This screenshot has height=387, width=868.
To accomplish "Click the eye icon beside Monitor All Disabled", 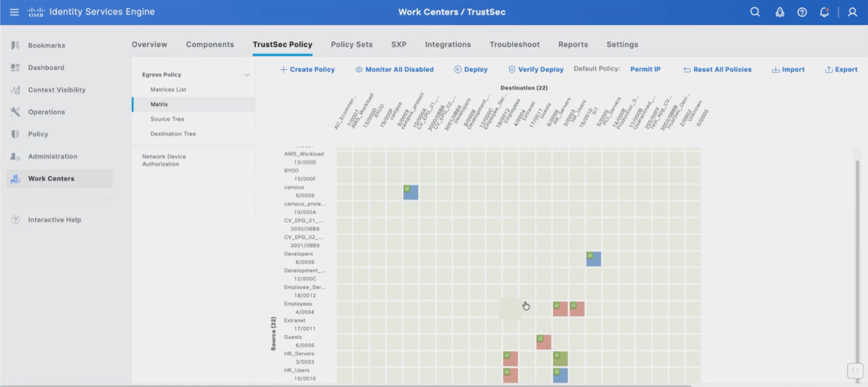I will pos(359,70).
